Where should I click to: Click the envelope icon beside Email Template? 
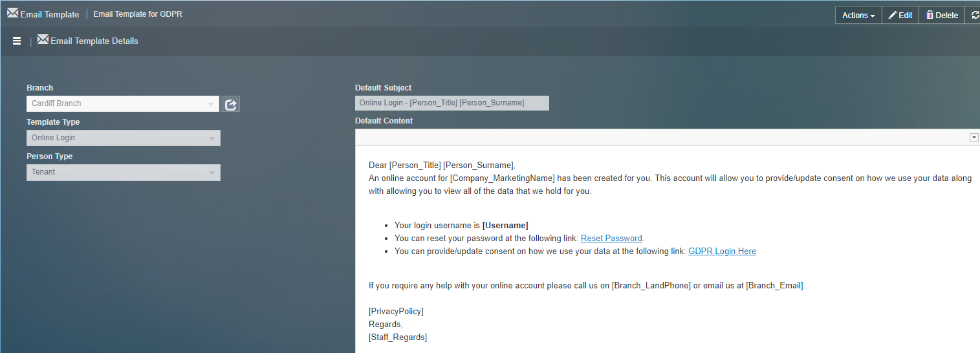(12, 14)
